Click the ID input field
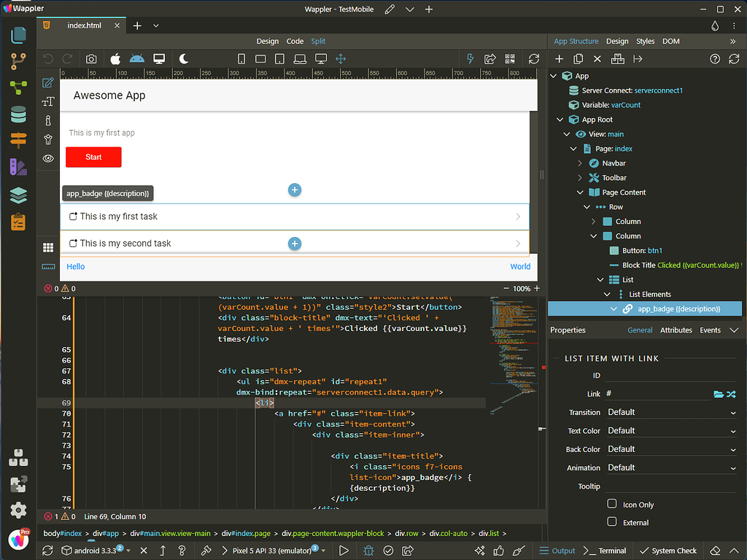Image resolution: width=747 pixels, height=560 pixels. tap(671, 376)
